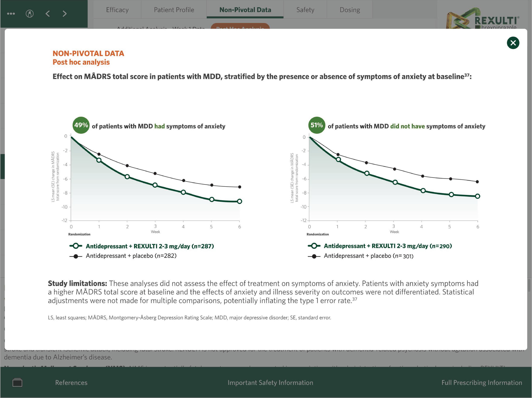Click the scrollbar handle at right edge

529,285
